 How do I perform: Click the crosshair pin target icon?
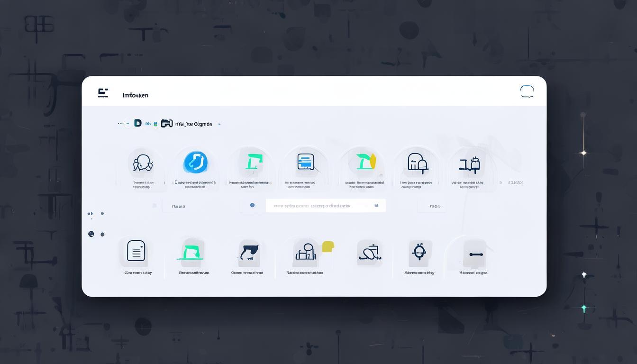pos(419,252)
